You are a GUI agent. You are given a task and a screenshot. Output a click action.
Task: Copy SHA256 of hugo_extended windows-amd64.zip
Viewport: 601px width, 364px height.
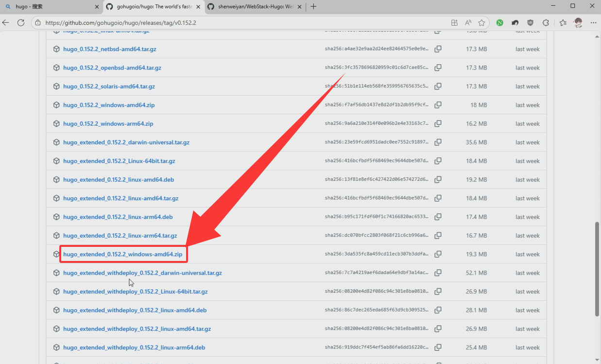(x=438, y=254)
